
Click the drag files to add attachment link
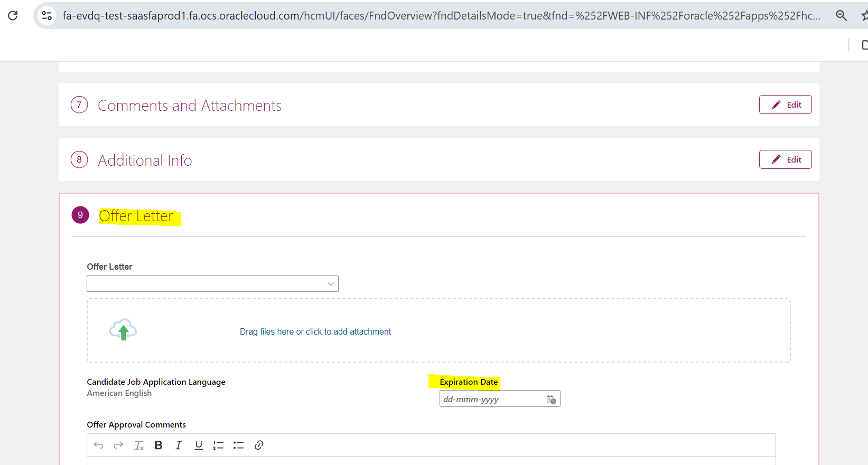(x=315, y=332)
